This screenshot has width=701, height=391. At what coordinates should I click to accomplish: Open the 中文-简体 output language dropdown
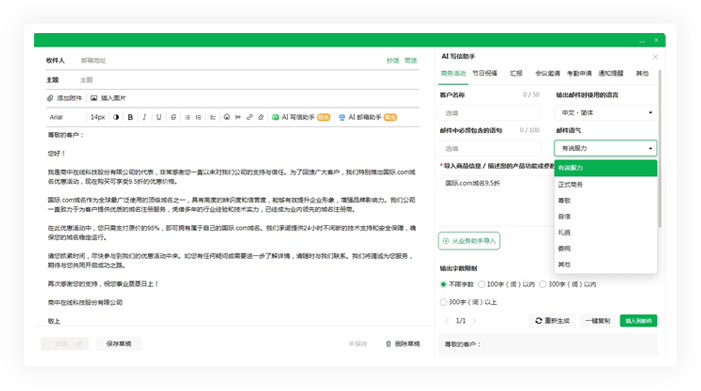pyautogui.click(x=605, y=113)
